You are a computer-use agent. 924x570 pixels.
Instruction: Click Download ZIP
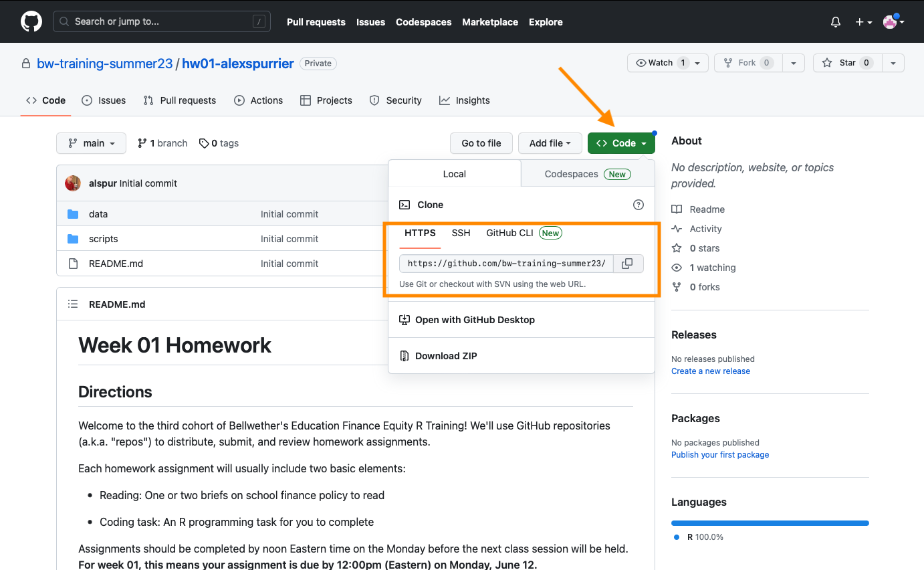(446, 356)
